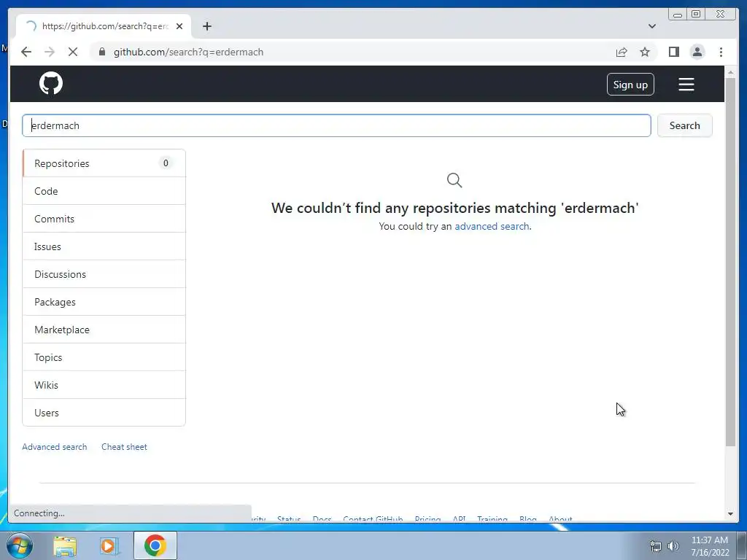Open Chrome three-dot menu
Viewport: 747px width, 560px height.
[x=721, y=52]
